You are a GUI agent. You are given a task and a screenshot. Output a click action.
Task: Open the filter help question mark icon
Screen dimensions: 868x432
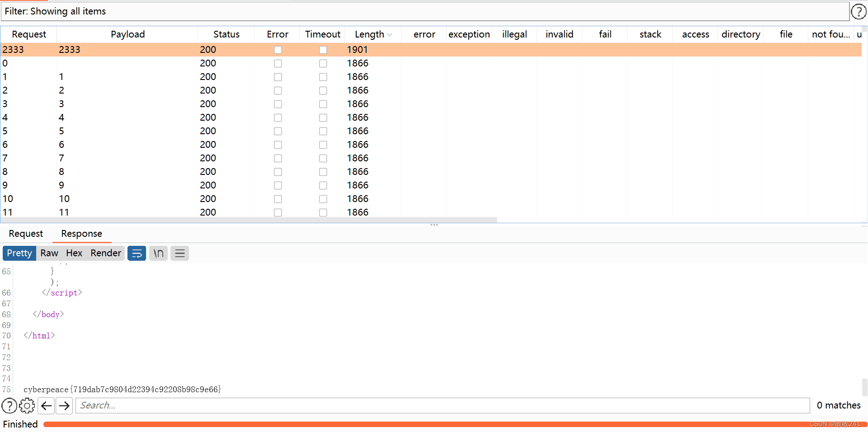point(859,11)
